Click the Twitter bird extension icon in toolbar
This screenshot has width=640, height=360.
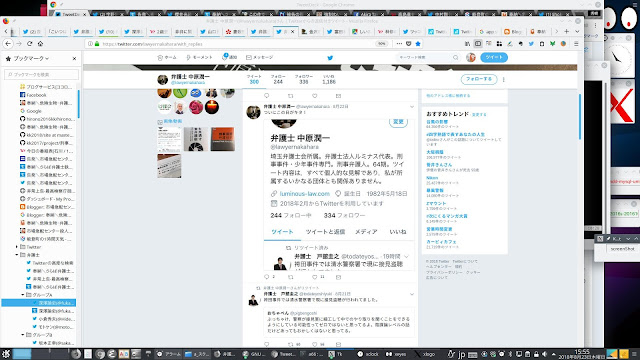click(x=531, y=44)
